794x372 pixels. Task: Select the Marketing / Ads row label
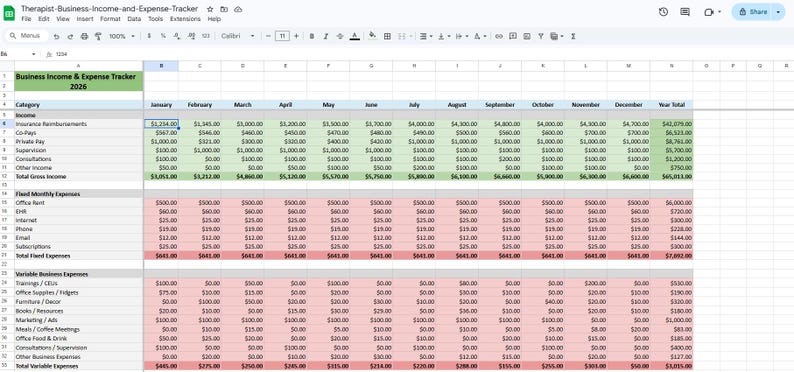click(78, 320)
